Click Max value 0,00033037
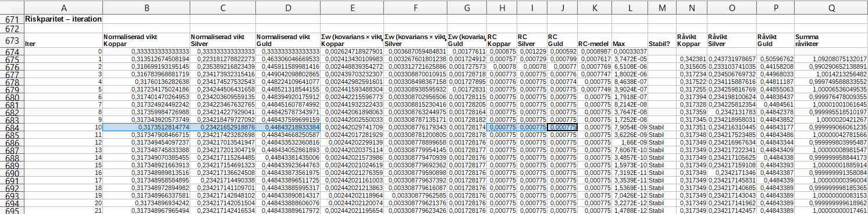Screen dimensions: 868x214 point(629,52)
